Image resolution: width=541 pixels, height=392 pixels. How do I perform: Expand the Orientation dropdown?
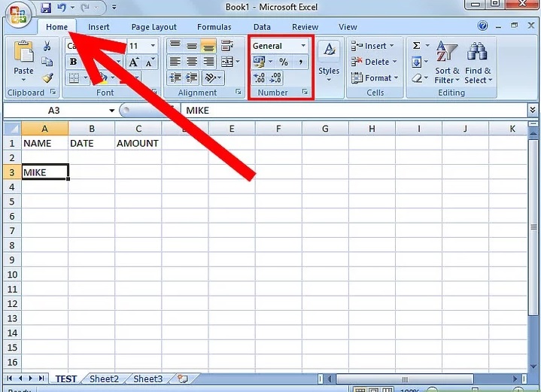(x=220, y=77)
